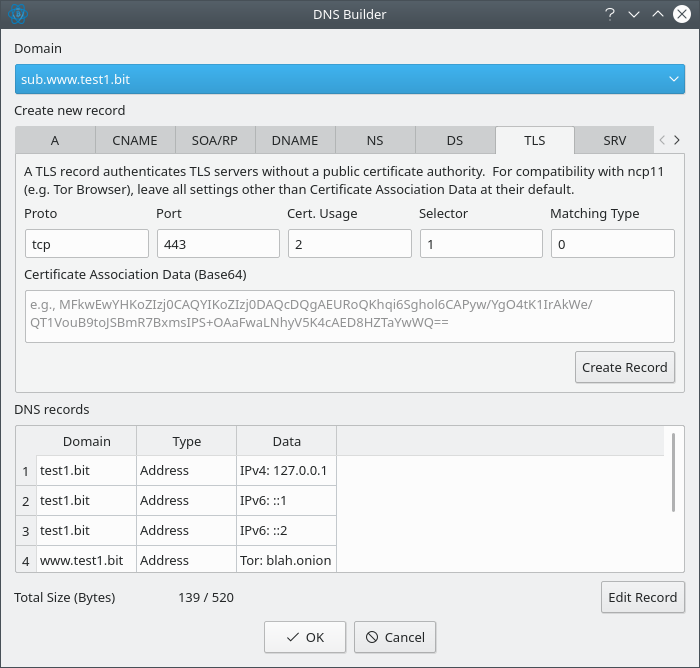Switch to the CNAME tab

[135, 141]
